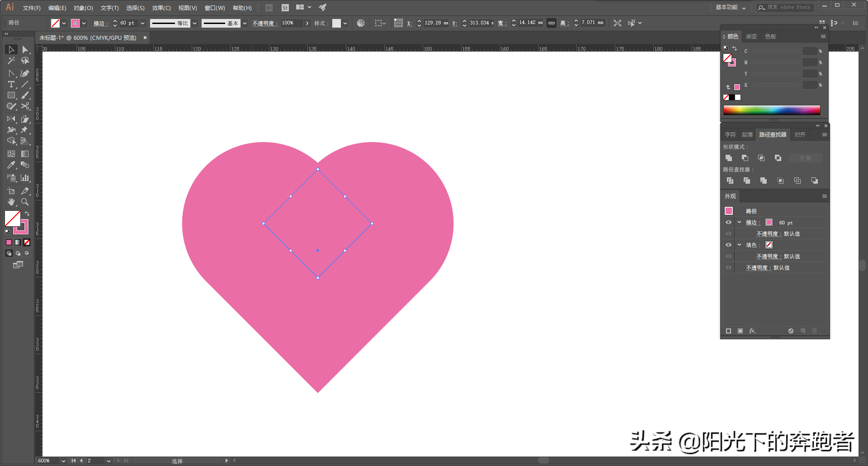
Task: Open the 文件(F) menu
Action: pos(31,8)
